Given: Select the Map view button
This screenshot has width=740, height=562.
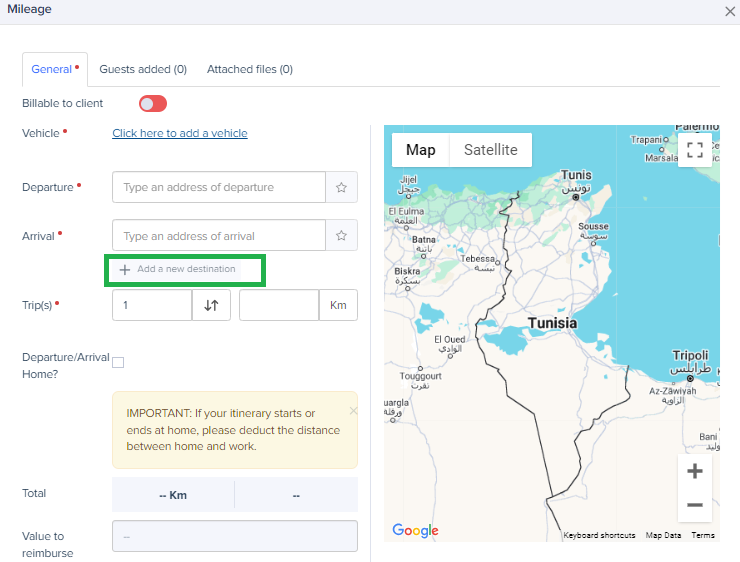Looking at the screenshot, I should coord(420,150).
